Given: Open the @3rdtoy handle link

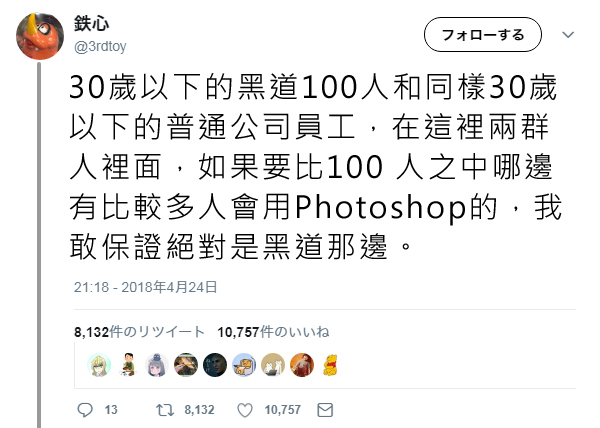Looking at the screenshot, I should pyautogui.click(x=100, y=47).
